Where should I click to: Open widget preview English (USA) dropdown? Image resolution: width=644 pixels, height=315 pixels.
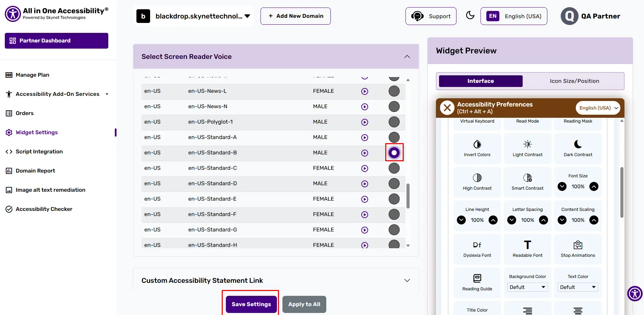pos(598,108)
